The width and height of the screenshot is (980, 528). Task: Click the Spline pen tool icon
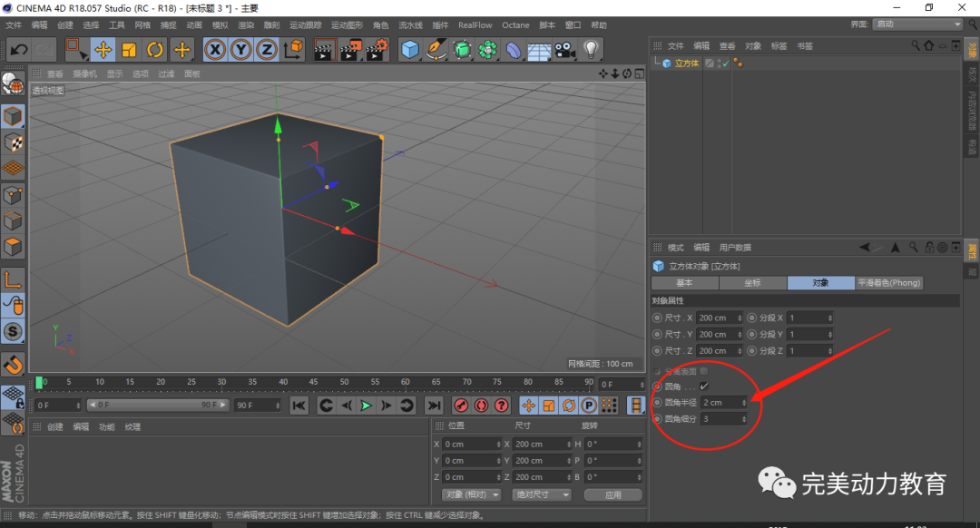coord(436,50)
